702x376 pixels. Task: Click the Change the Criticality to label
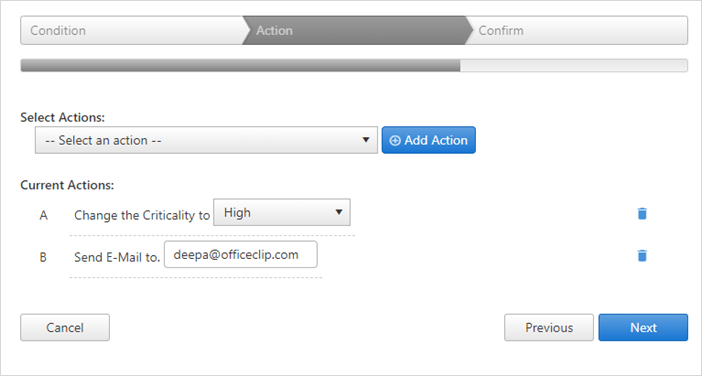tap(142, 215)
